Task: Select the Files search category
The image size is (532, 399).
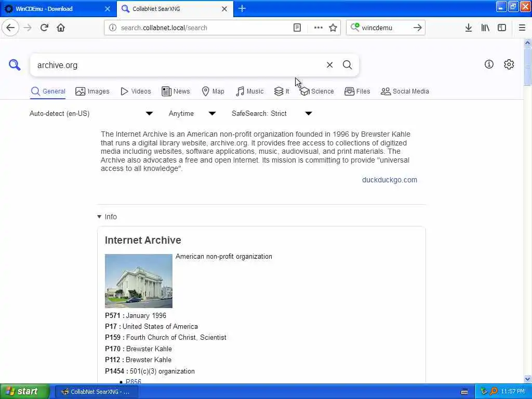Action: [x=357, y=91]
